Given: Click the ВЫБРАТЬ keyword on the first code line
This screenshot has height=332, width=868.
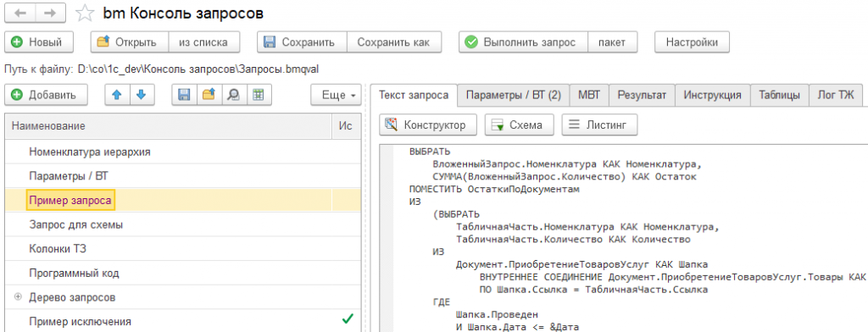Looking at the screenshot, I should (430, 152).
